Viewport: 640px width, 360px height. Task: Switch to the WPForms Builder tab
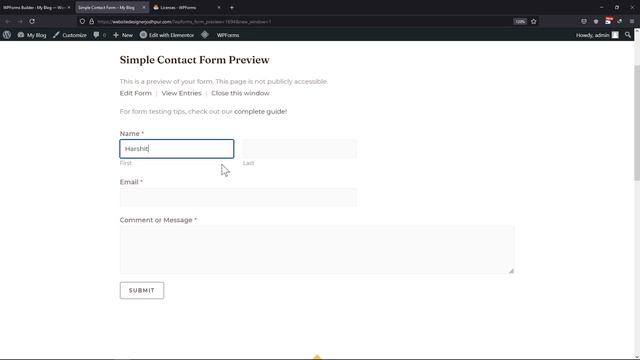pyautogui.click(x=37, y=7)
